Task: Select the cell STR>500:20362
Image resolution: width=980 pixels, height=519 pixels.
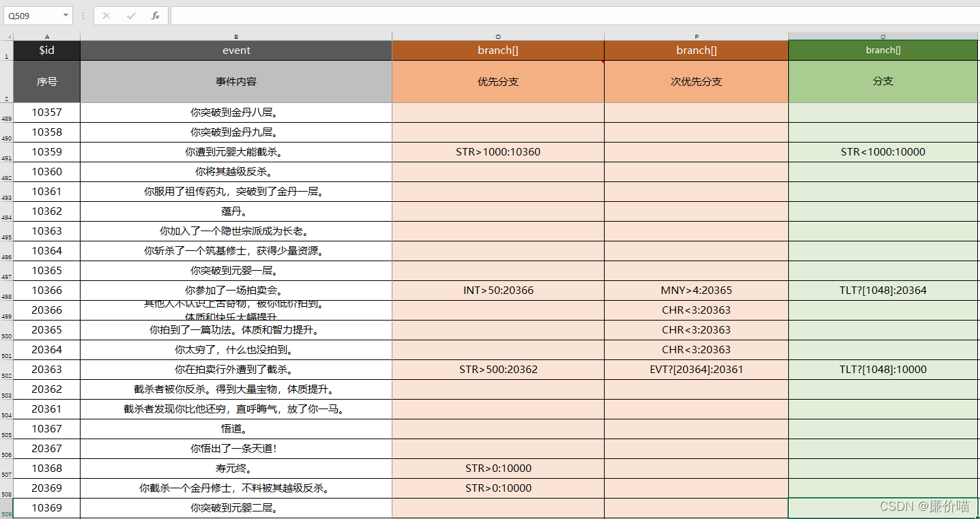Action: click(498, 370)
